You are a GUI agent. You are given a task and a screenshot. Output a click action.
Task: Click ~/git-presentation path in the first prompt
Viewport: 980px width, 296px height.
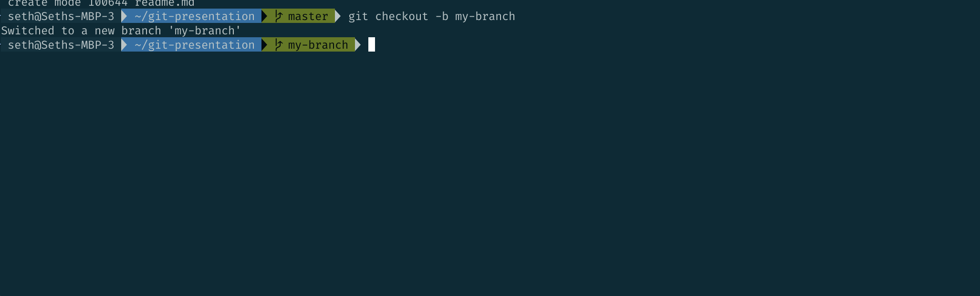pos(195,16)
